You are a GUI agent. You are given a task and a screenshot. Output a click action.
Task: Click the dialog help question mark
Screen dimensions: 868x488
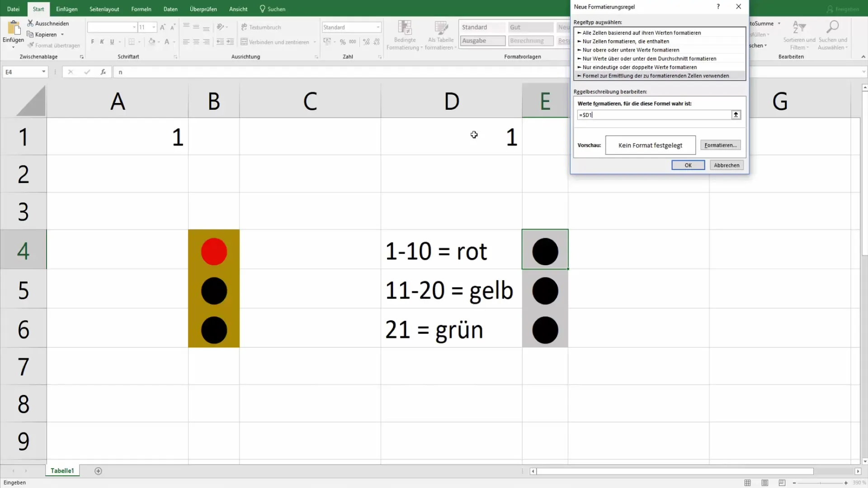point(718,6)
